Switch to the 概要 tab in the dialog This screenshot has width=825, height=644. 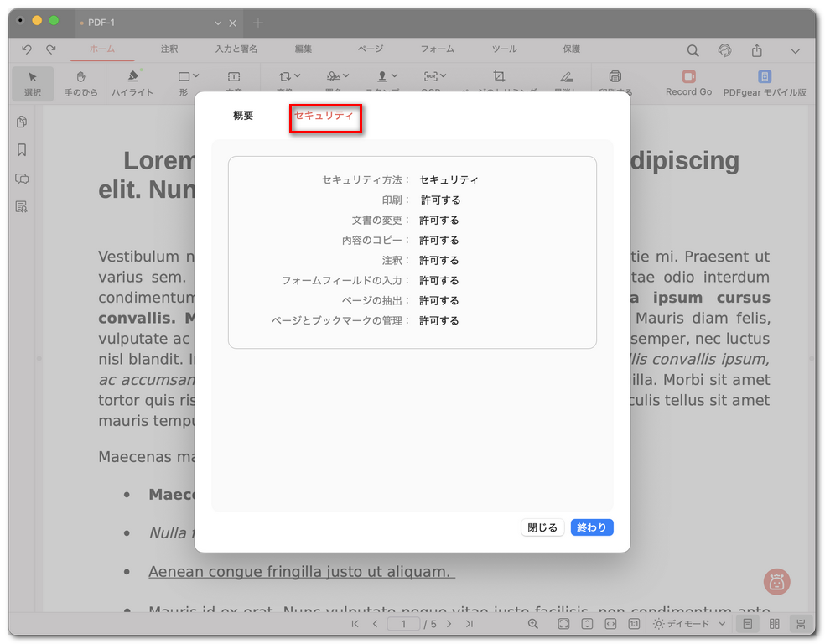242,115
